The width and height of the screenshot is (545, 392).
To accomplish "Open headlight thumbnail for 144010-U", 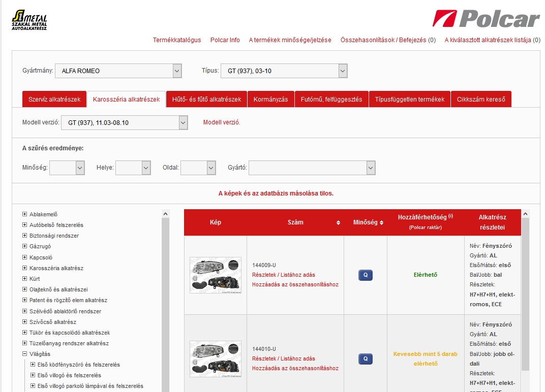I will tap(216, 358).
